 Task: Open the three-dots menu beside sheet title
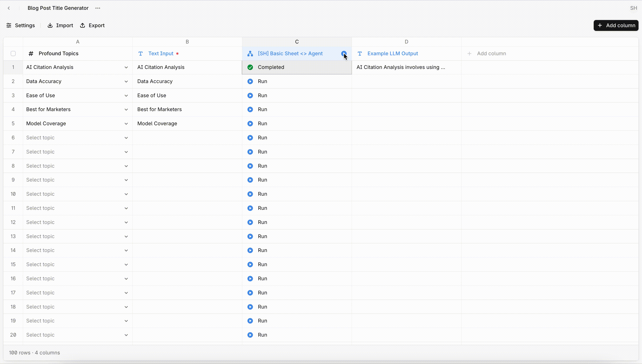pyautogui.click(x=98, y=8)
